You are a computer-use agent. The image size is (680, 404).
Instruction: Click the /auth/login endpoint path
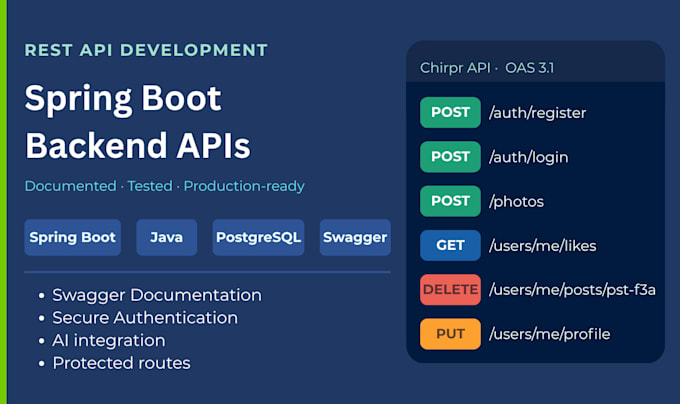click(x=529, y=157)
